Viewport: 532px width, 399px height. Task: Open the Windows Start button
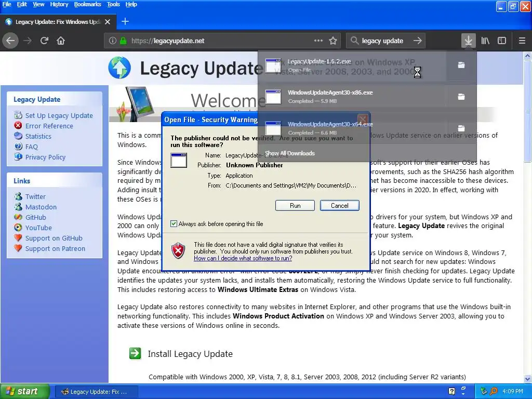pyautogui.click(x=24, y=392)
